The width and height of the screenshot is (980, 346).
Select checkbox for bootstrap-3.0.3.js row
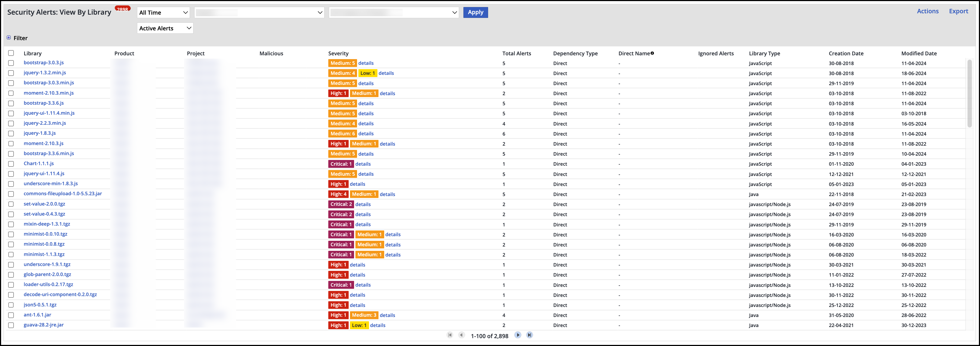pos(11,63)
